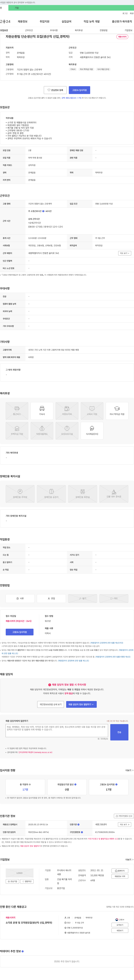Open the 취업지원 menu
The width and height of the screenshot is (134, 980).
coord(45,22)
